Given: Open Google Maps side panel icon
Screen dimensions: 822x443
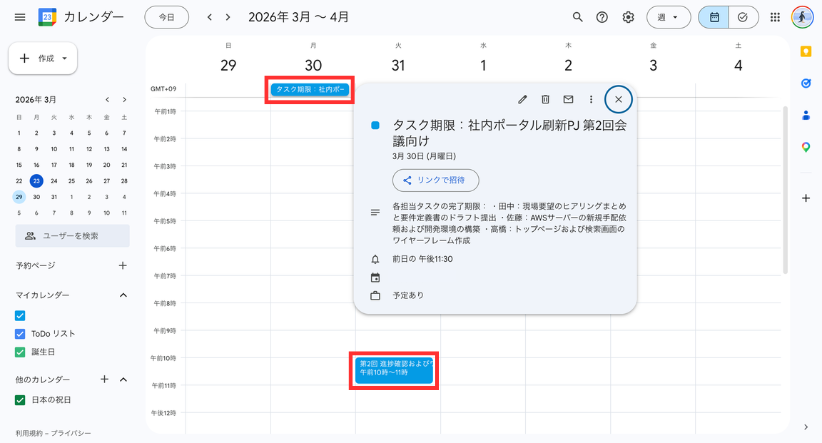Looking at the screenshot, I should [806, 147].
